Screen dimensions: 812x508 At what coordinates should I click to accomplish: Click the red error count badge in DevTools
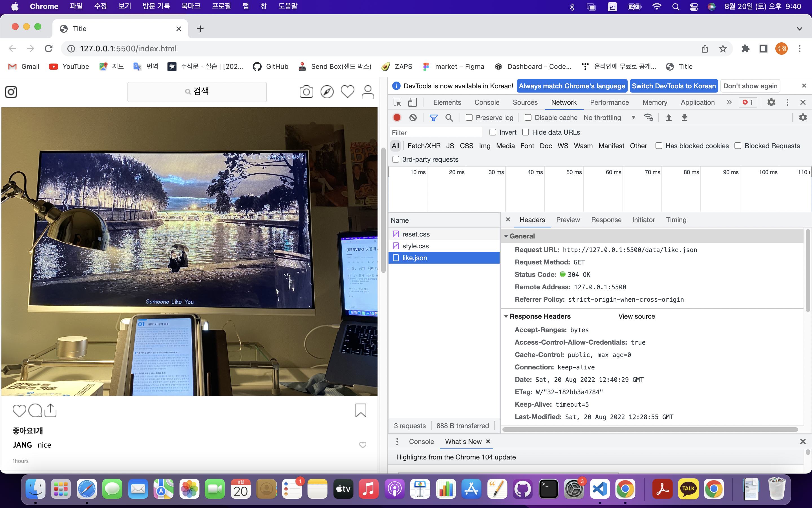(x=748, y=102)
